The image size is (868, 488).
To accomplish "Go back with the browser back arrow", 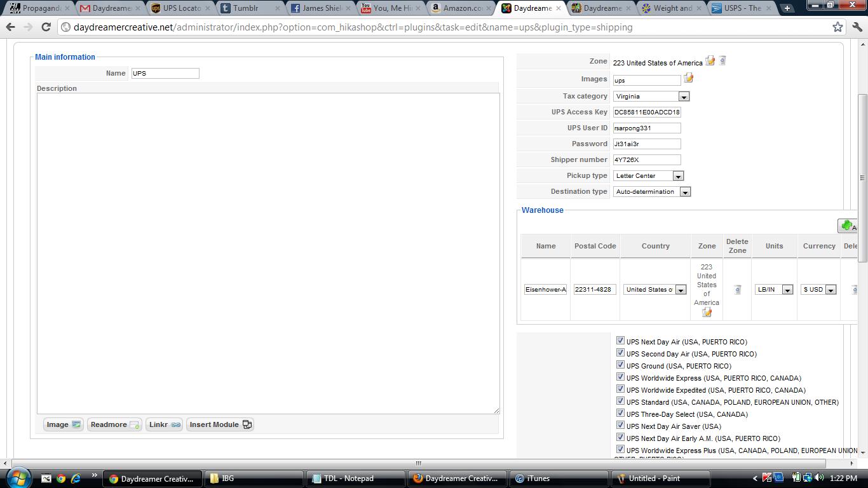I will coord(11,27).
